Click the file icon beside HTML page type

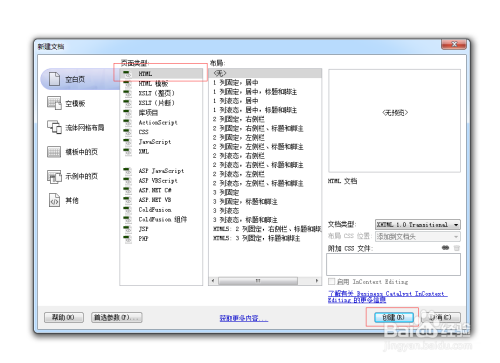127,74
